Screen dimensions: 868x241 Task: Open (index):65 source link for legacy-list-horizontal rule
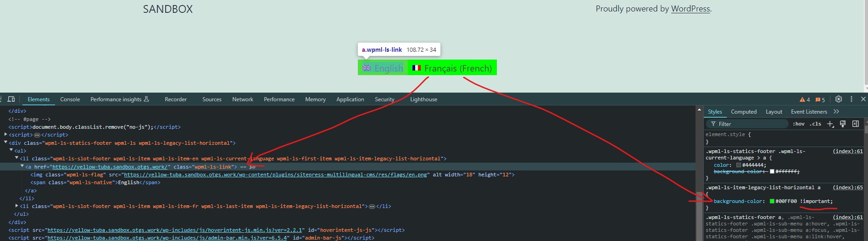(x=848, y=187)
